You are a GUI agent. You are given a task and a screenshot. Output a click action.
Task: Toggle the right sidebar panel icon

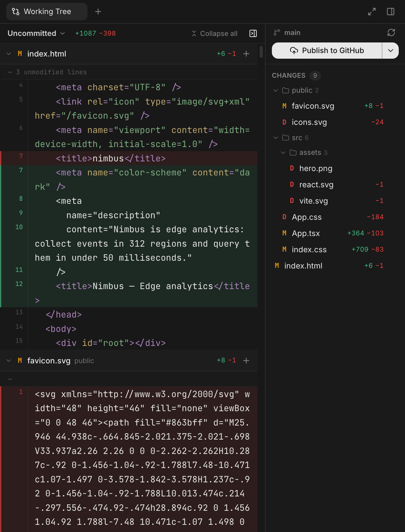pos(391,12)
